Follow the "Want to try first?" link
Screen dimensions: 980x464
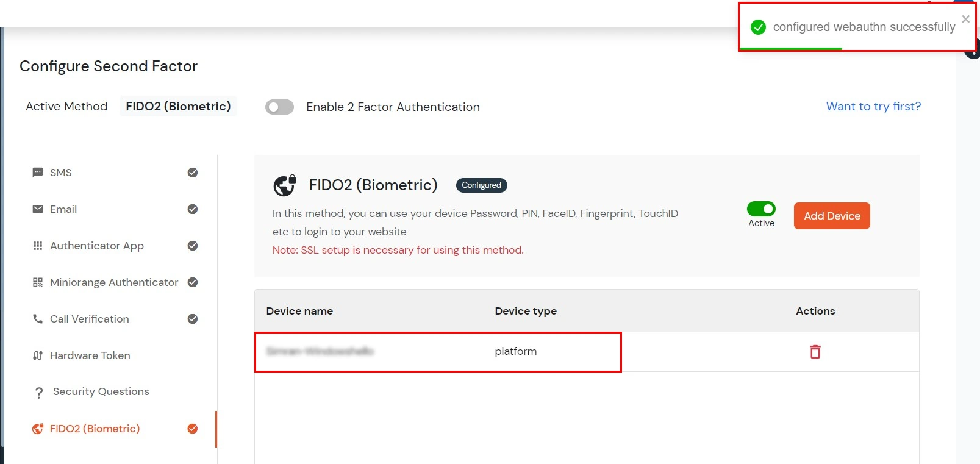873,106
